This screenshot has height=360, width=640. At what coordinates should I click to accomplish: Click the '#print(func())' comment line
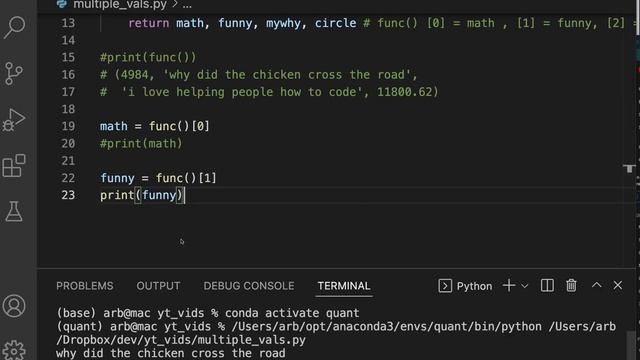[148, 57]
